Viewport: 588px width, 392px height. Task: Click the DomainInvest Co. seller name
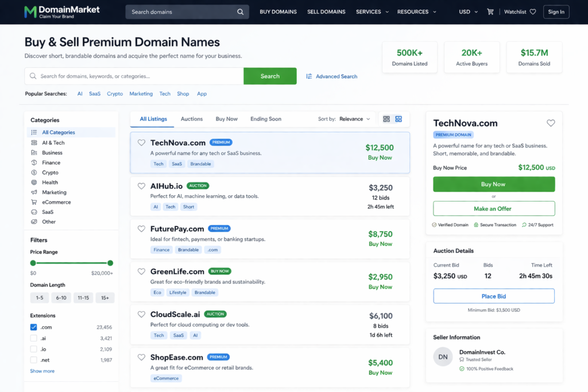[482, 352]
